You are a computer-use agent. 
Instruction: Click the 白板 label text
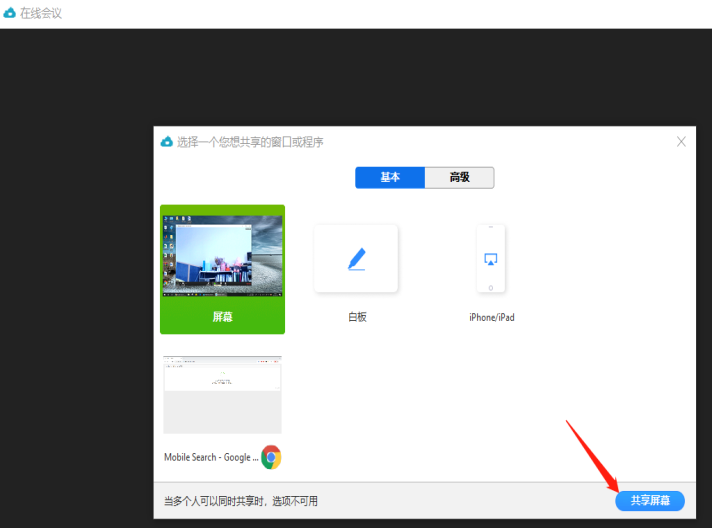click(357, 317)
